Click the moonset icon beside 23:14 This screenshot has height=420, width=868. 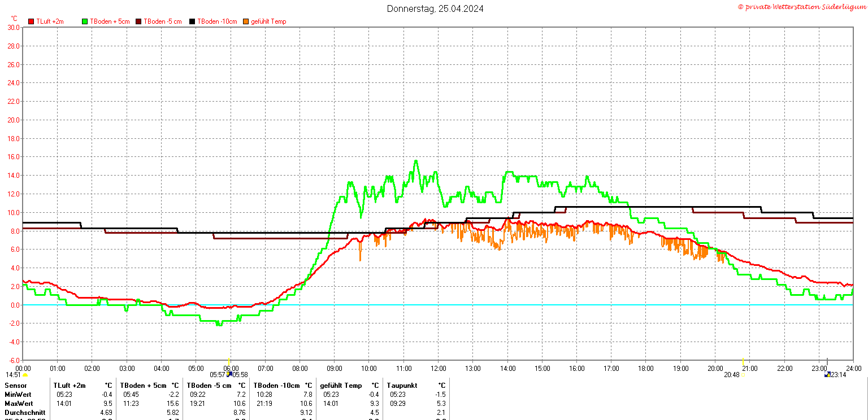827,374
